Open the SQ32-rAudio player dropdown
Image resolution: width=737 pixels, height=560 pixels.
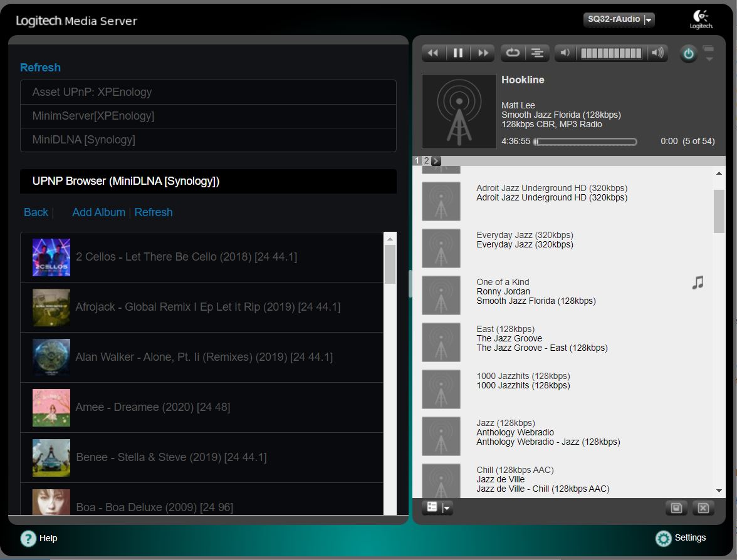click(x=619, y=19)
